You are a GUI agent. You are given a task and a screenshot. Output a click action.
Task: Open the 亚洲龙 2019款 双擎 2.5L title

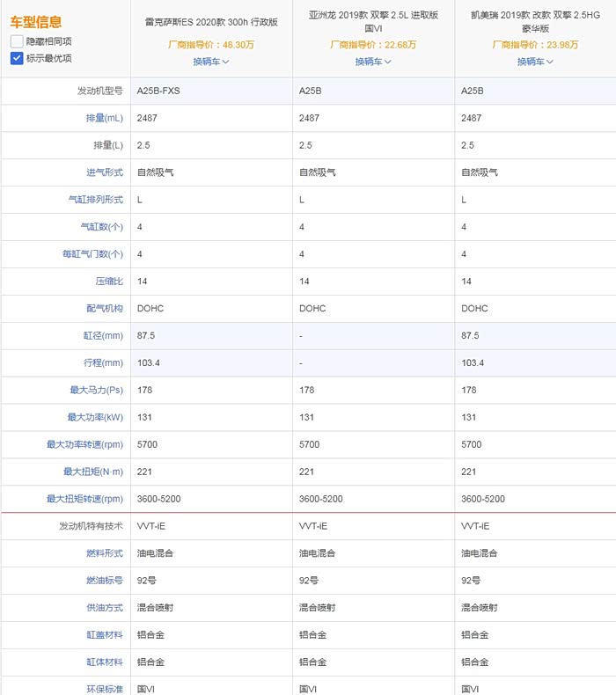coord(373,22)
